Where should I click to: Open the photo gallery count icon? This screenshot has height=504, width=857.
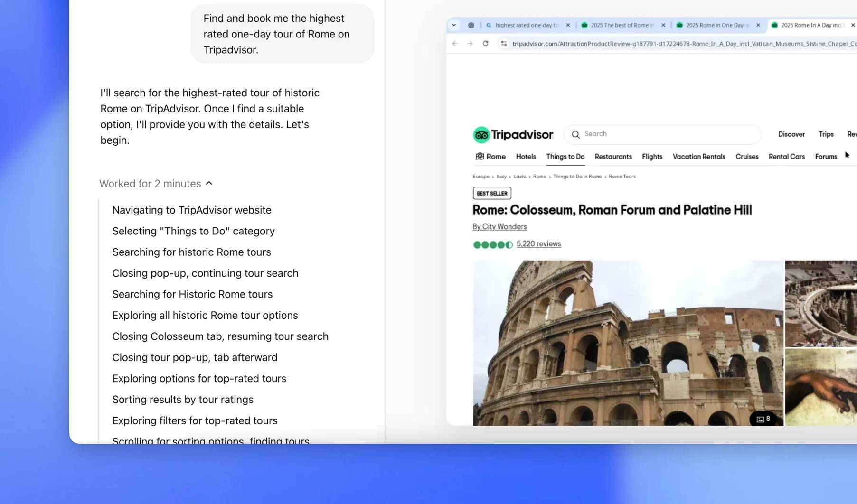[763, 419]
